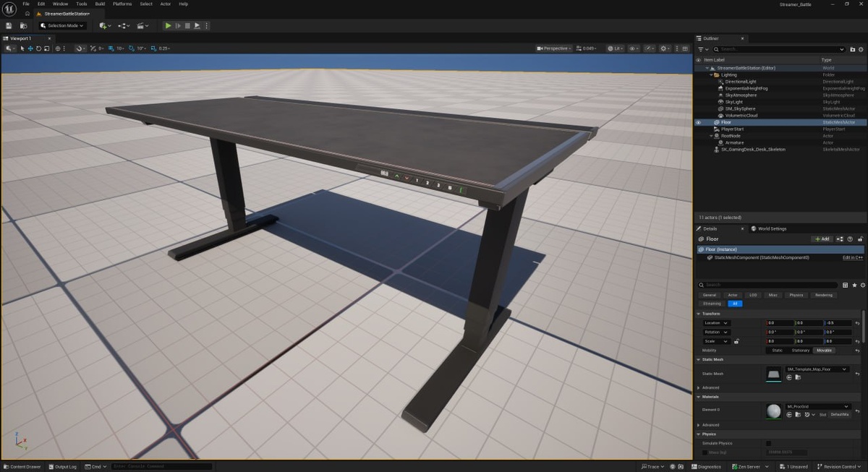Open the Output Log
This screenshot has width=868, height=472.
62,467
